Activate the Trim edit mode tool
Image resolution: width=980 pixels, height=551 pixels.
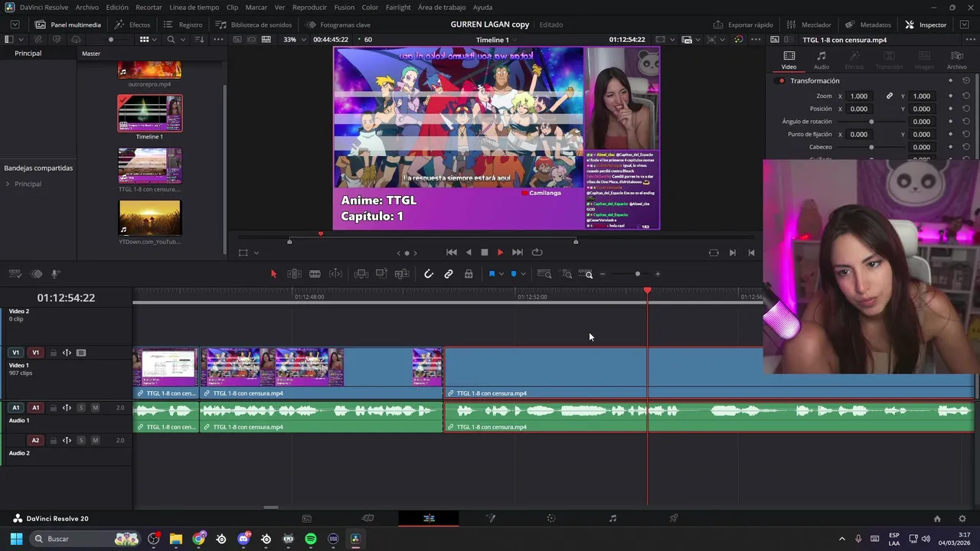294,274
